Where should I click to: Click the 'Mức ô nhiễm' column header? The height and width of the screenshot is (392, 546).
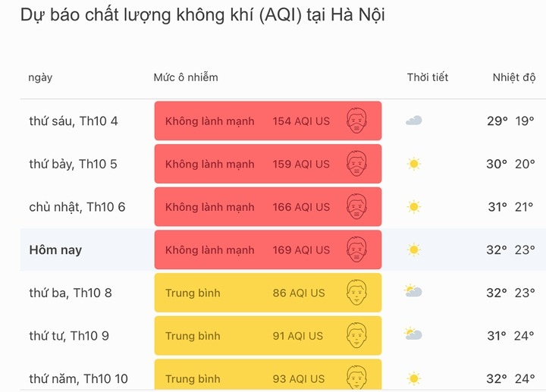185,77
